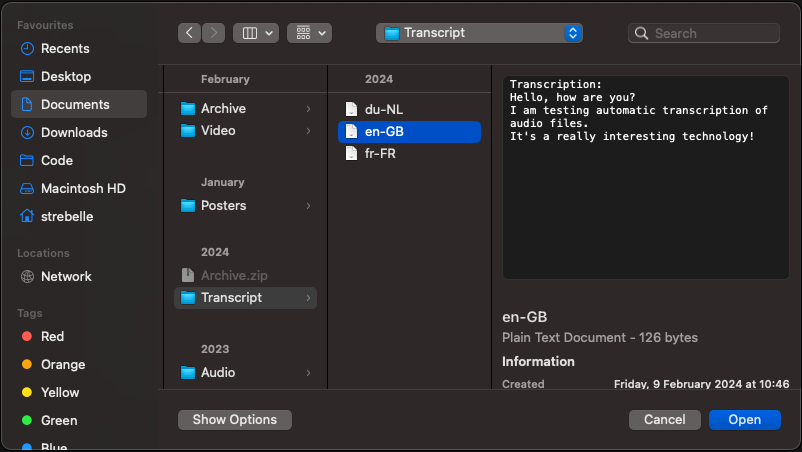Click the Created date value
The width and height of the screenshot is (802, 452).
pyautogui.click(x=701, y=384)
